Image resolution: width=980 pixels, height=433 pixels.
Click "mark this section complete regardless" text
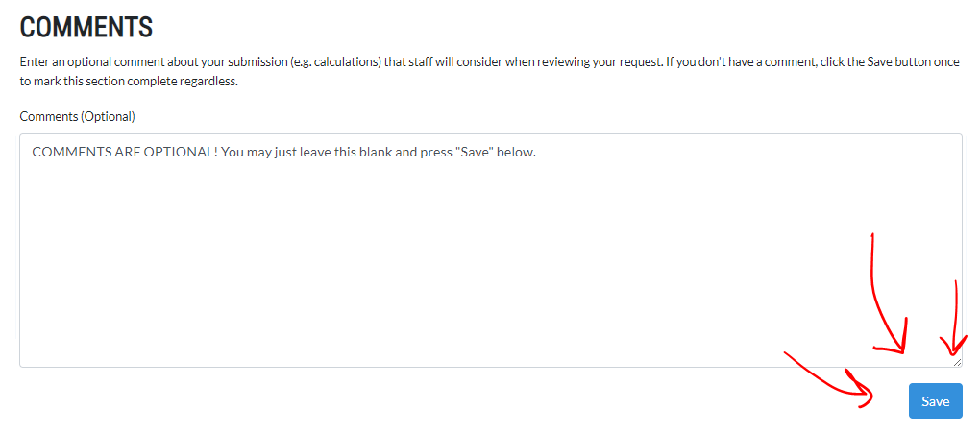click(135, 82)
